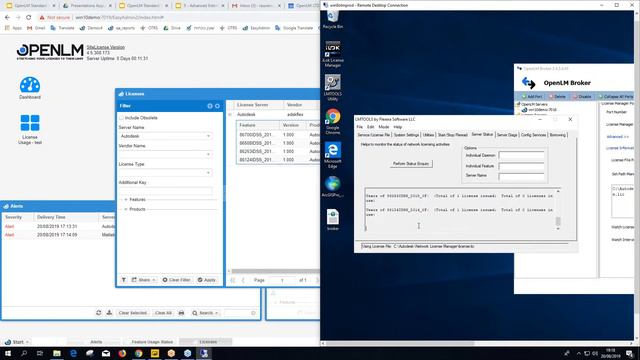Image resolution: width=640 pixels, height=360 pixels.
Task: Toggle the Include Obsolete checkbox
Action: pyautogui.click(x=121, y=118)
